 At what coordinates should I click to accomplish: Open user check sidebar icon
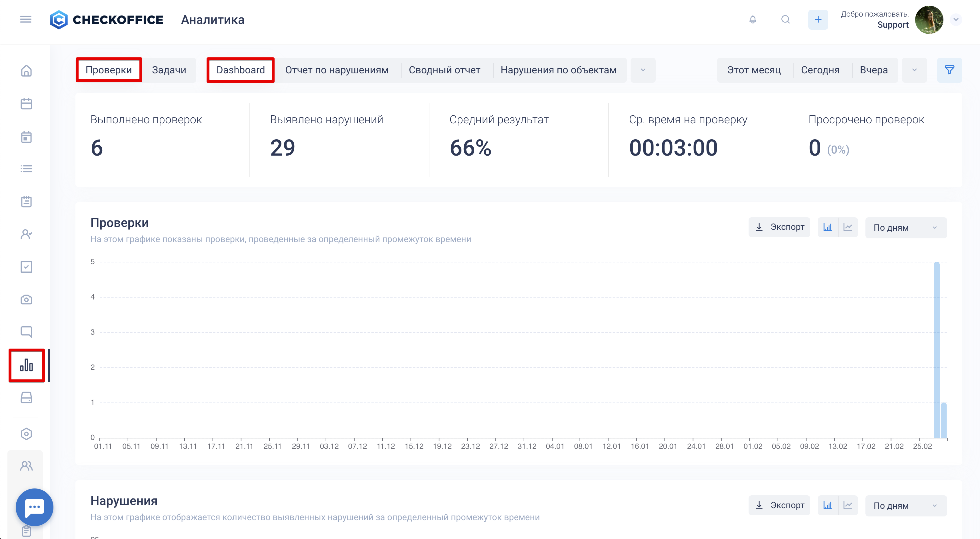point(26,234)
